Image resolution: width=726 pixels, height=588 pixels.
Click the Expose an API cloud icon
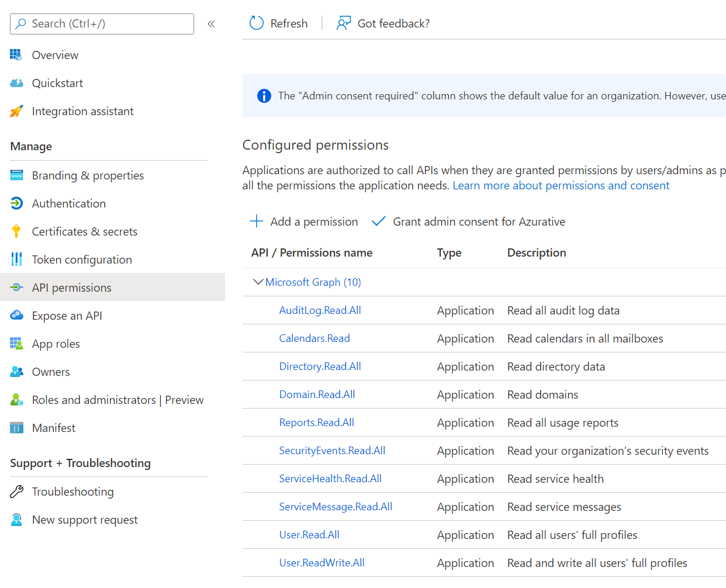[x=16, y=316]
